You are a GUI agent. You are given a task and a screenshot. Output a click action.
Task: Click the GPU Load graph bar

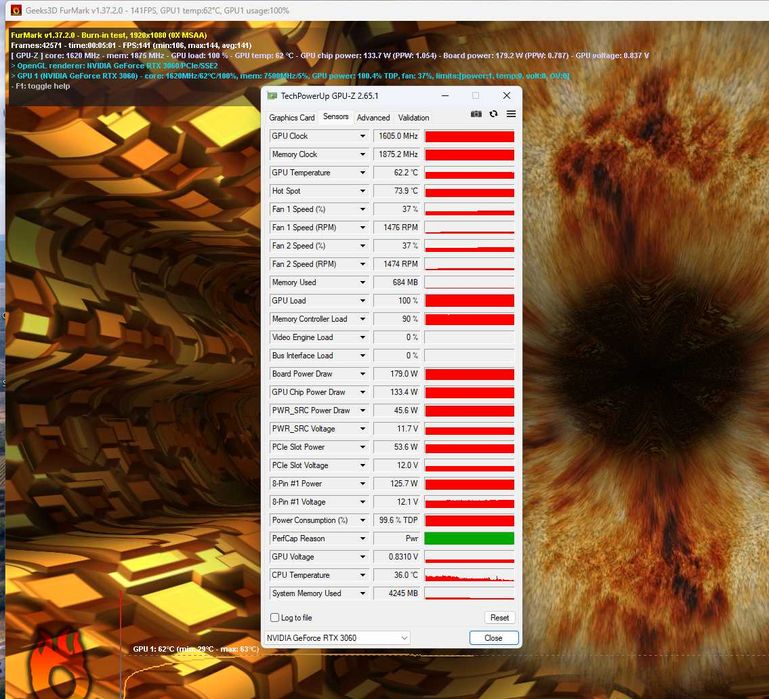(469, 301)
